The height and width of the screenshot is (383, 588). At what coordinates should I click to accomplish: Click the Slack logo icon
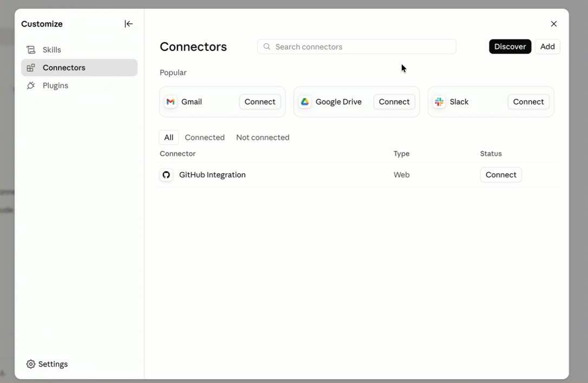point(439,102)
